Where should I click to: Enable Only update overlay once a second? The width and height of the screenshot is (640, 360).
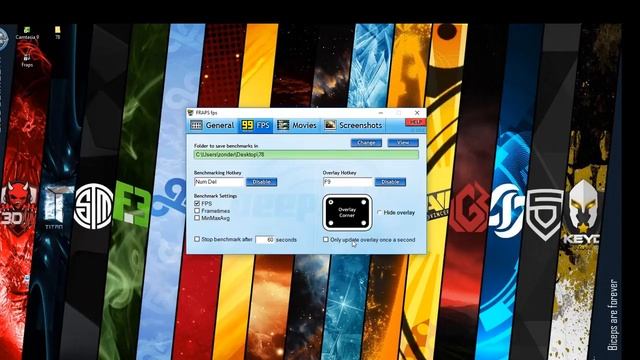(x=326, y=240)
